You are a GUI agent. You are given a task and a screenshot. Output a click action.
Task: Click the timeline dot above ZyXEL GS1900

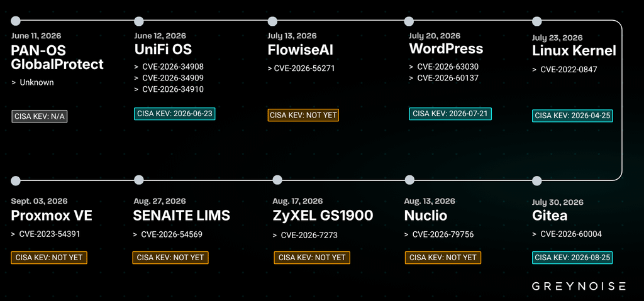coord(277,180)
